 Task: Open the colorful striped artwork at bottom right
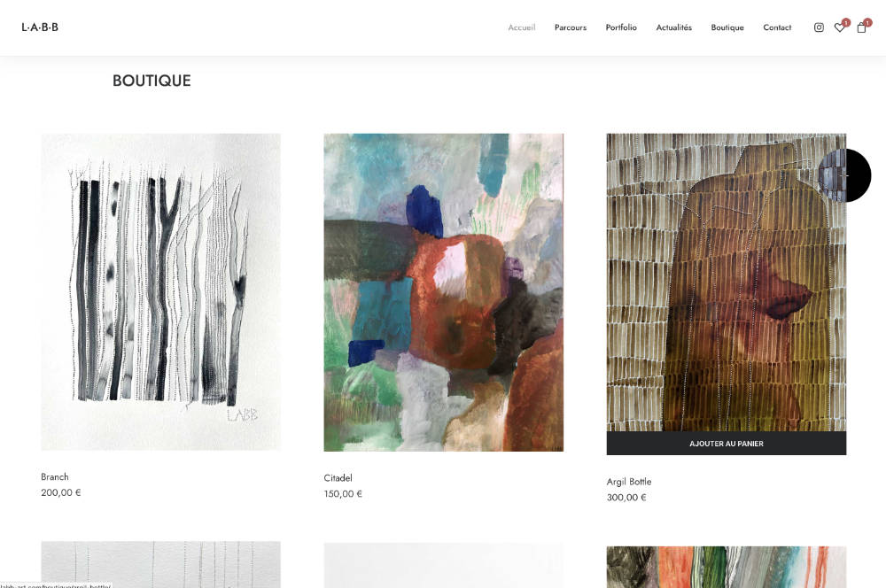[727, 567]
